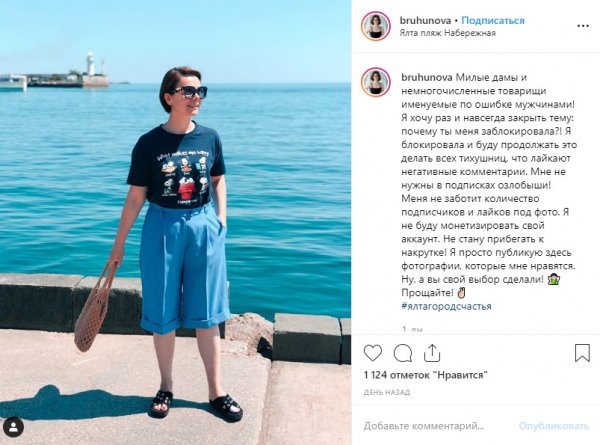Open bruhunova profile picture in header
This screenshot has height=445, width=600.
click(375, 26)
